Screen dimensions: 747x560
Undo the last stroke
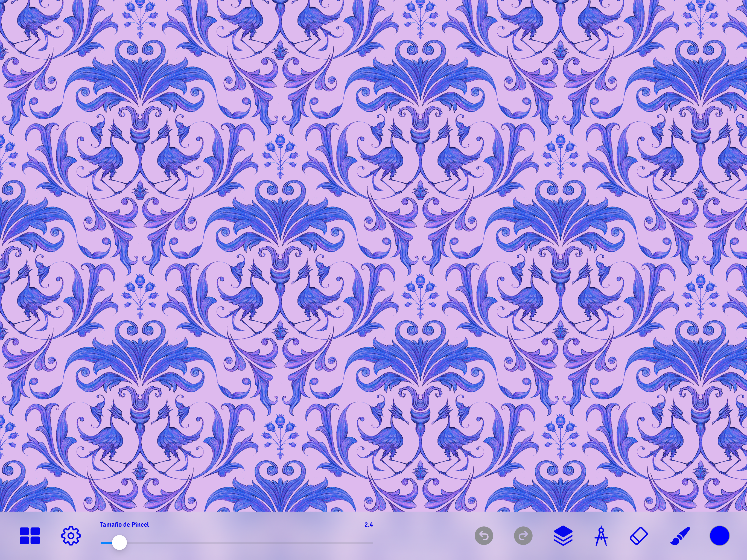484,536
